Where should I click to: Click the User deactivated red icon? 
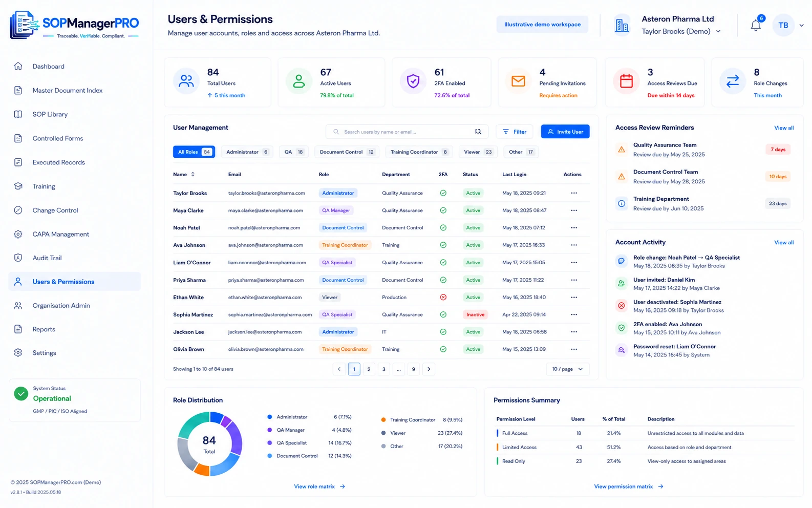pos(622,306)
